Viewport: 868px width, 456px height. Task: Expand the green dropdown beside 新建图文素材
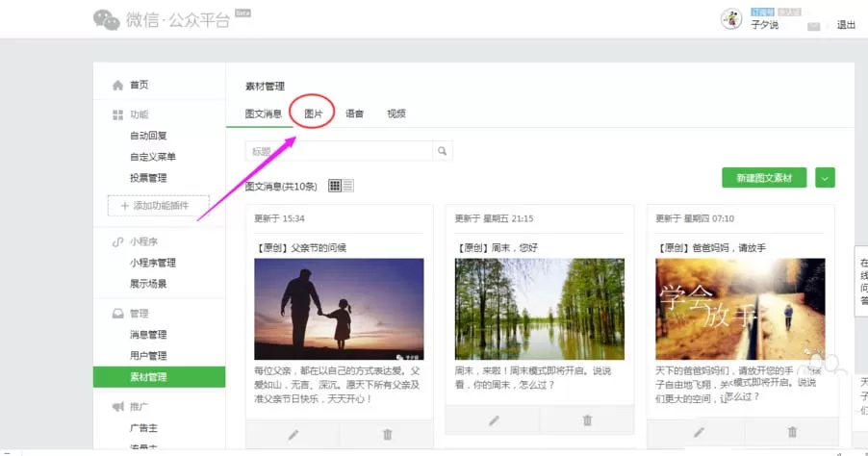(825, 178)
